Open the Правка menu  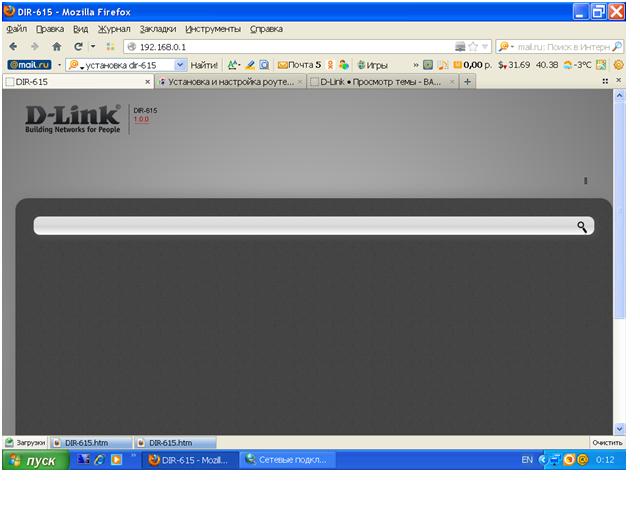pyautogui.click(x=50, y=29)
